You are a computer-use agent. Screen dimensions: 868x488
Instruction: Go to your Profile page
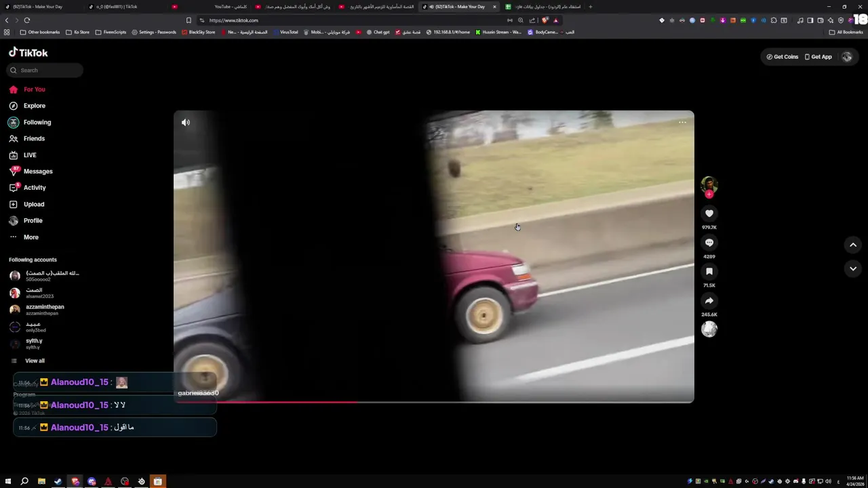26,220
